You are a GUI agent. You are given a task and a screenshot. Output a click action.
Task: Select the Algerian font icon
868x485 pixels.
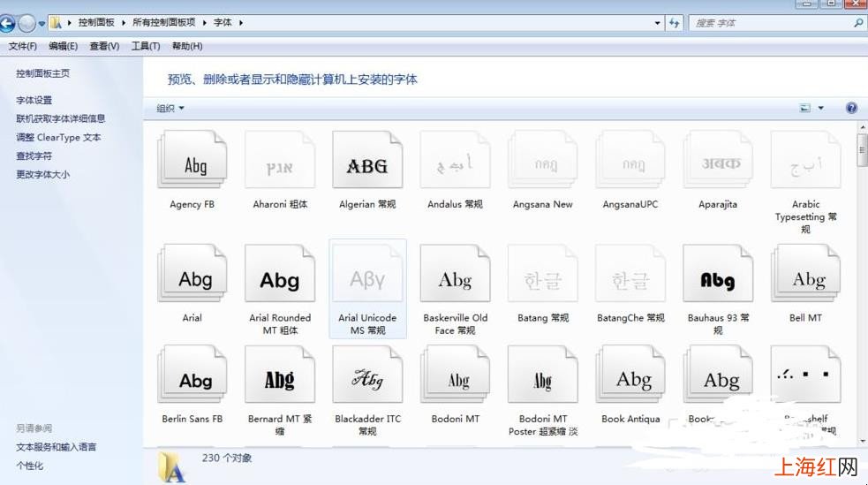(367, 159)
